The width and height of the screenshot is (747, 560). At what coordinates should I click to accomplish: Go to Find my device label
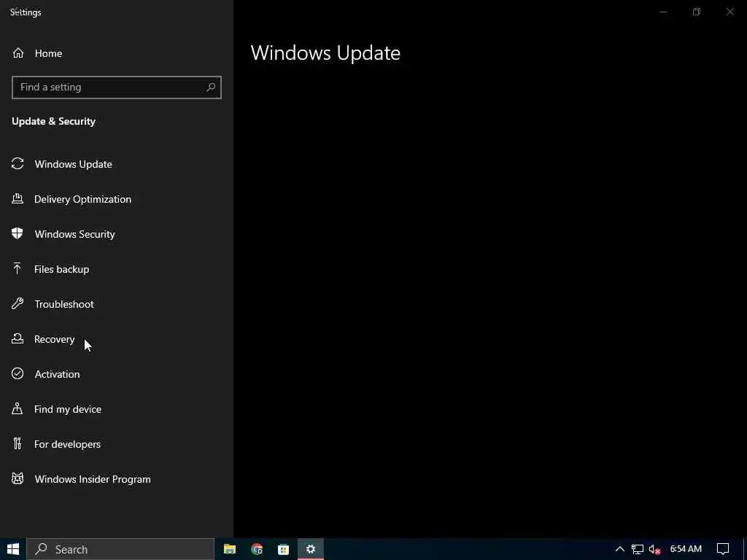68,409
